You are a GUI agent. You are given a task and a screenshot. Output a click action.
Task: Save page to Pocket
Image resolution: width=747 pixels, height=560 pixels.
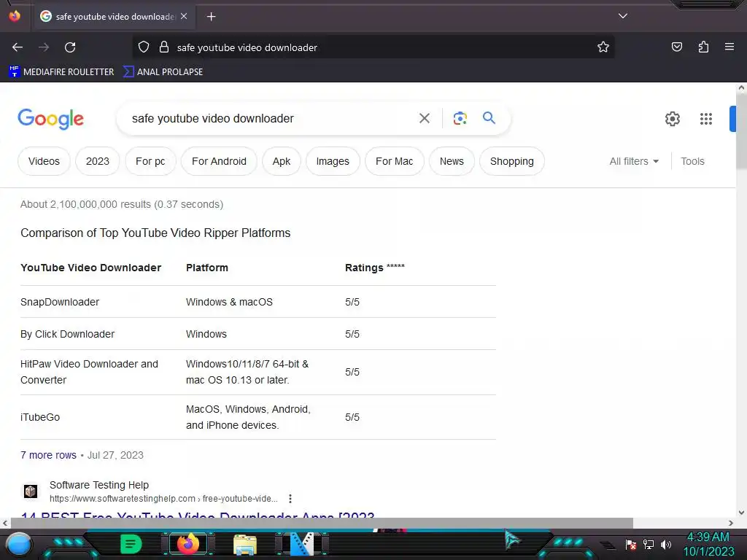point(676,47)
